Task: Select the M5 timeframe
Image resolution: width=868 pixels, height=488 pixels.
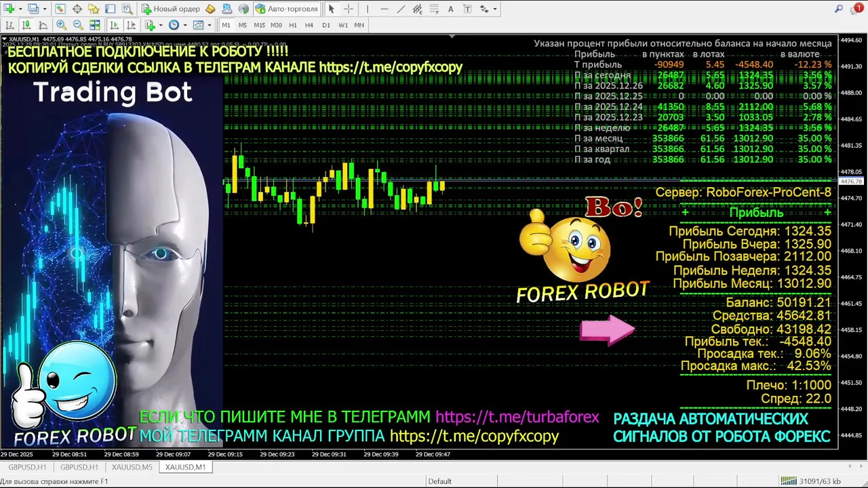Action: [x=243, y=25]
